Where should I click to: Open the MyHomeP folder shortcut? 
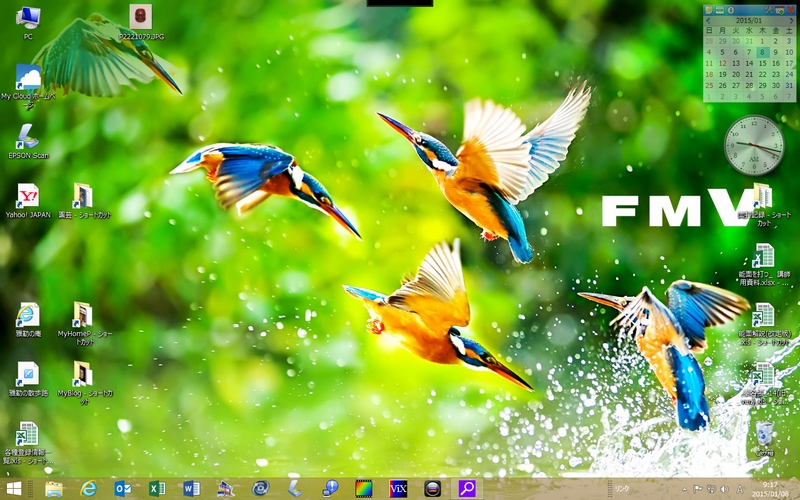(x=83, y=323)
